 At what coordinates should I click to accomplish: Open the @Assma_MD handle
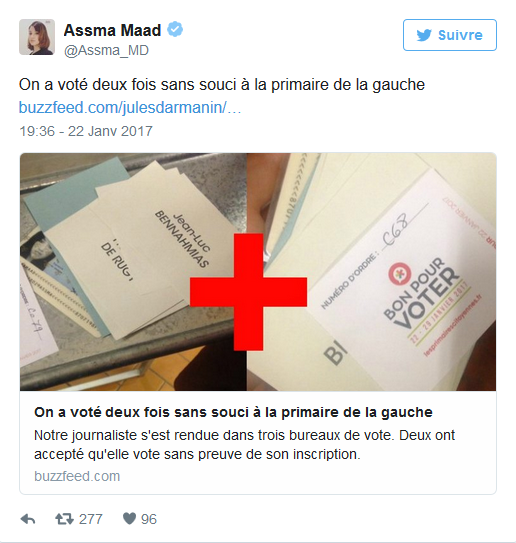[106, 51]
